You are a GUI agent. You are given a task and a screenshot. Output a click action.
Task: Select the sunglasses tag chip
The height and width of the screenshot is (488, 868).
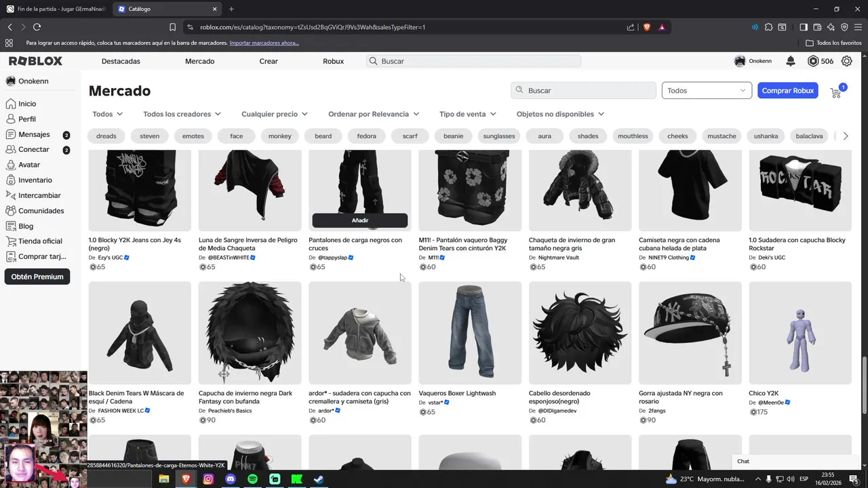point(499,136)
